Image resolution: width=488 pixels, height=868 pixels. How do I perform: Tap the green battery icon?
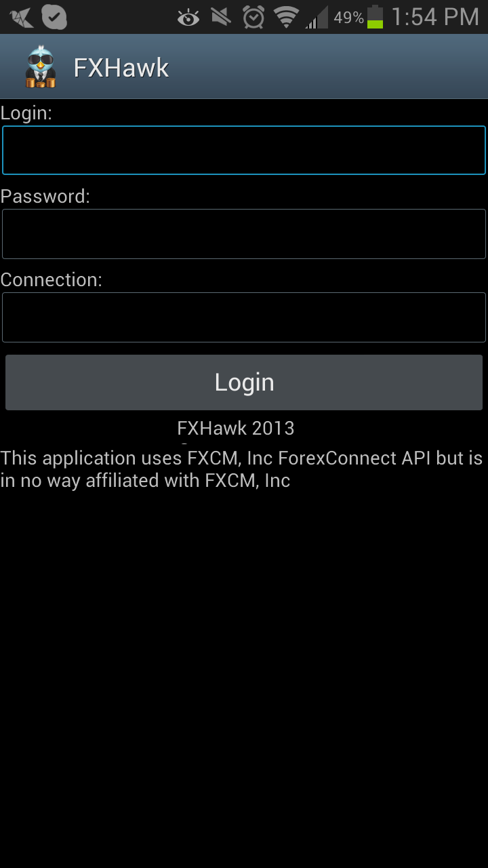pos(375,17)
